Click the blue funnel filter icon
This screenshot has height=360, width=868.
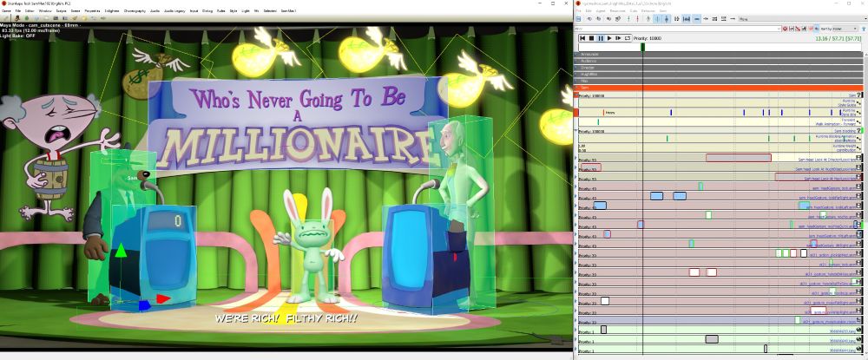(864, 29)
